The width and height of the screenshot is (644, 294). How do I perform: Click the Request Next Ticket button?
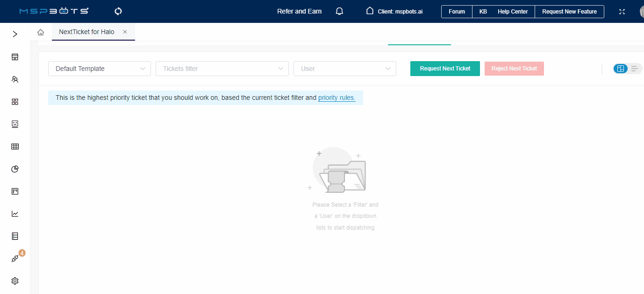coord(444,68)
